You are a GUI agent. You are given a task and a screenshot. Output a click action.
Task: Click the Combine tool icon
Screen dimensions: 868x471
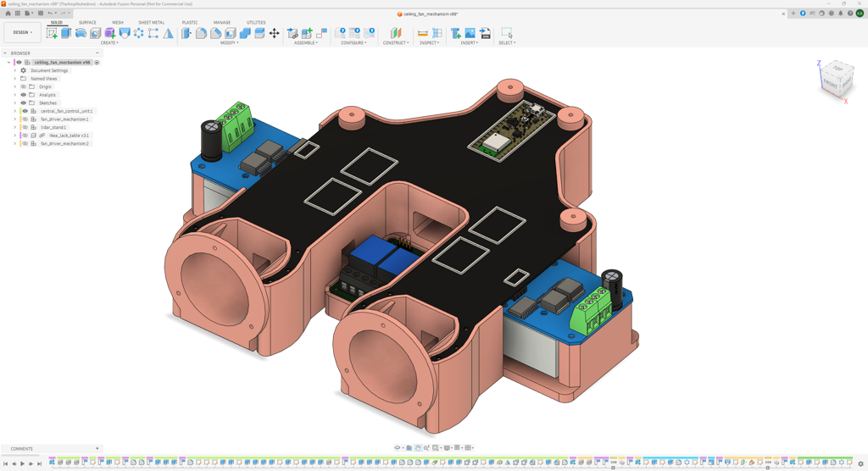pos(245,33)
